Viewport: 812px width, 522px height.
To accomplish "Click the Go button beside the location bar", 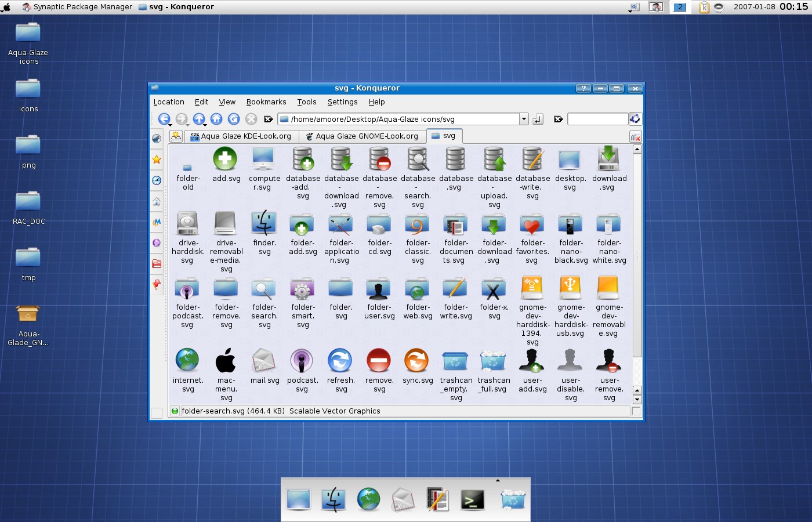I will (538, 119).
